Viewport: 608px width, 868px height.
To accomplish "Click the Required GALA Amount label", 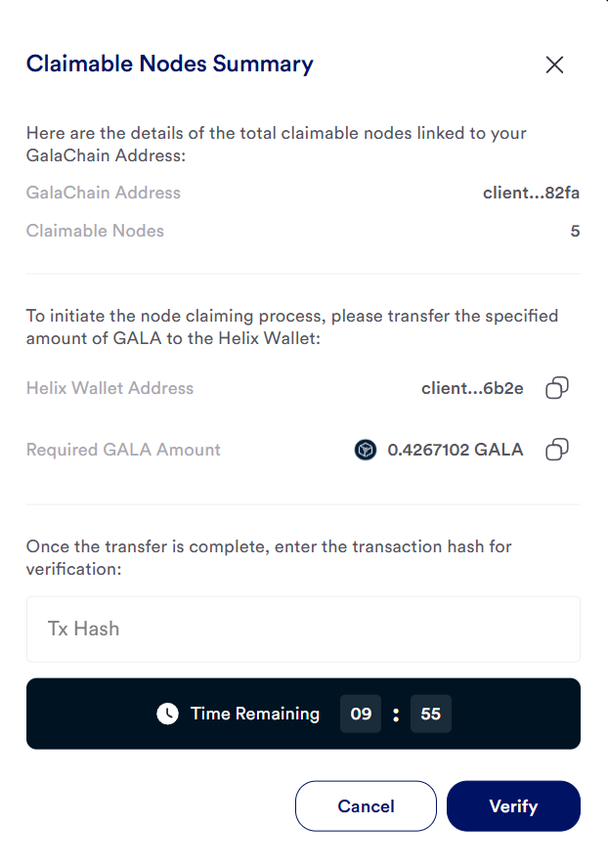I will coord(123,450).
